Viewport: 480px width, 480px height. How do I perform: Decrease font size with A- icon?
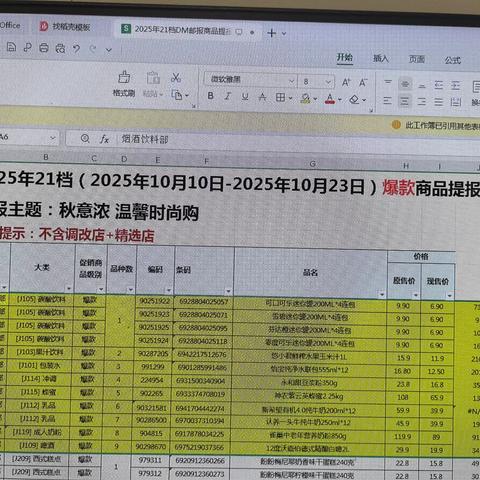tap(363, 82)
